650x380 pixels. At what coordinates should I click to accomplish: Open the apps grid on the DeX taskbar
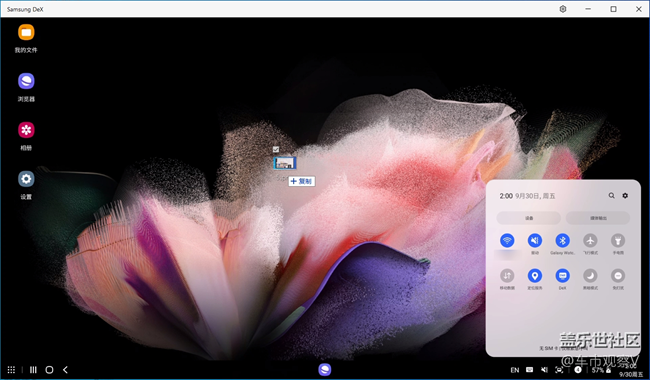(11, 370)
